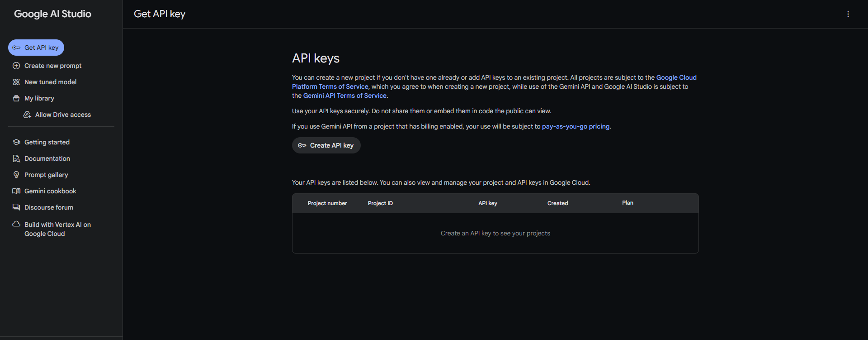Viewport: 868px width, 340px height.
Task: Click the key icon beside Get API key
Action: click(x=16, y=48)
